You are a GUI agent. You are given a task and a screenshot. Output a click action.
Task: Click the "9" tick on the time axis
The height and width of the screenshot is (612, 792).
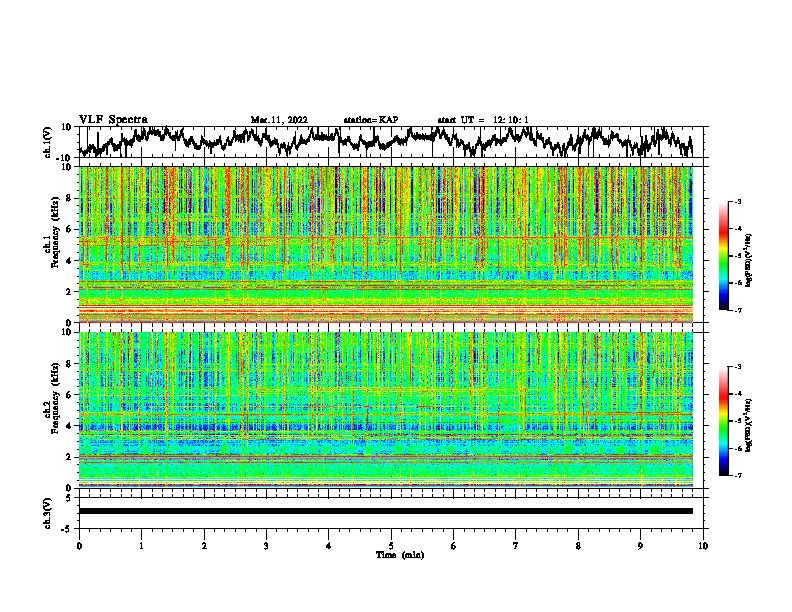tap(640, 546)
